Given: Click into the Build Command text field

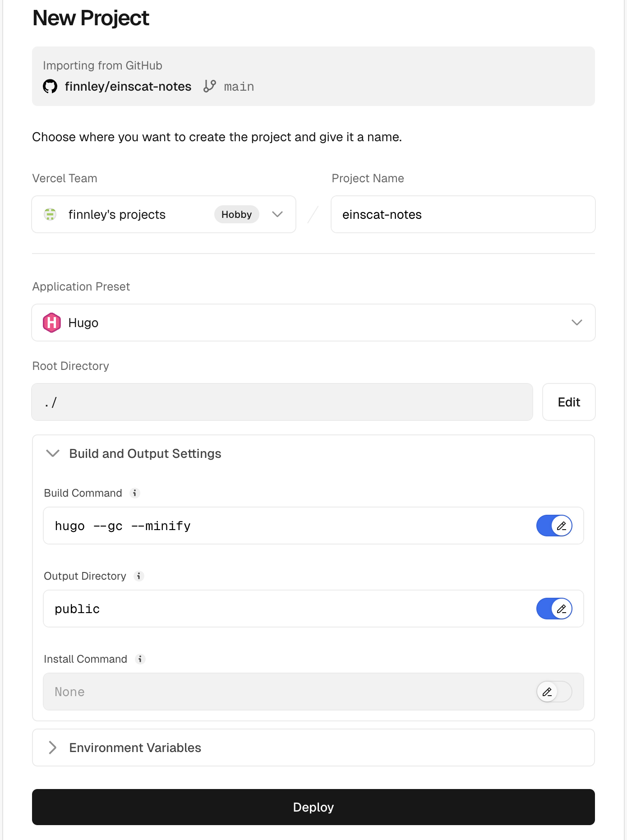Looking at the screenshot, I should tap(289, 526).
